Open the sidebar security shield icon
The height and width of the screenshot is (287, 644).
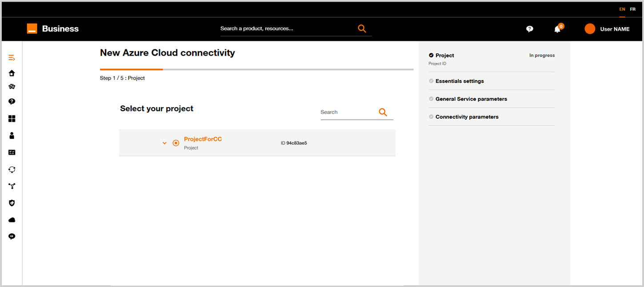(12, 203)
